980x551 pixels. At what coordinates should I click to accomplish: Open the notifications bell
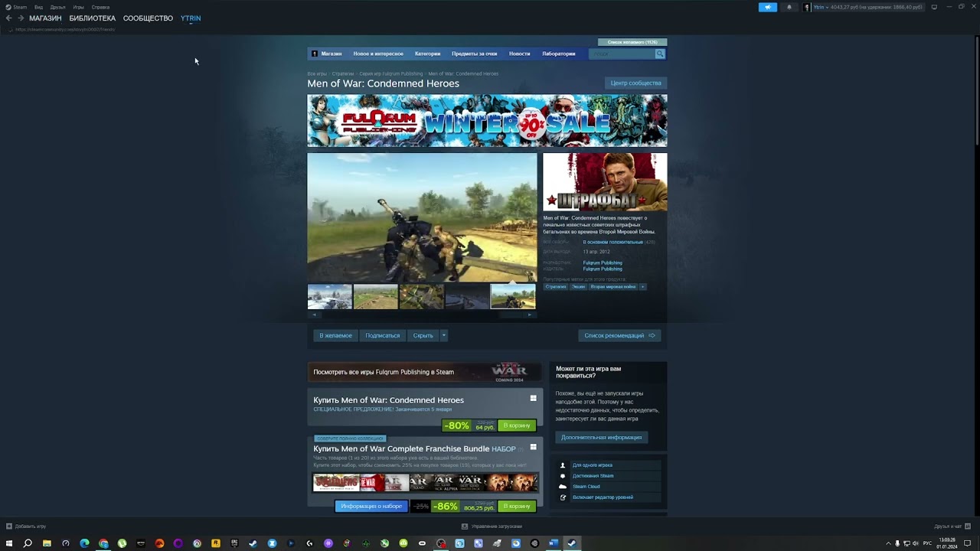tap(789, 7)
